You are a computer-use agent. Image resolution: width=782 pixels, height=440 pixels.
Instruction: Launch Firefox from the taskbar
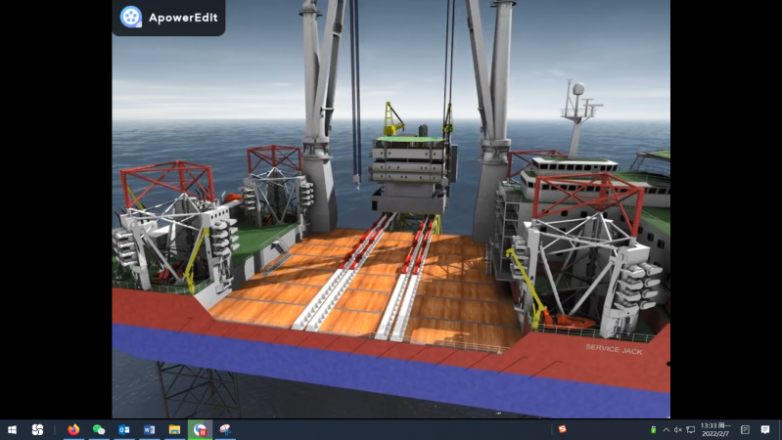(73, 430)
